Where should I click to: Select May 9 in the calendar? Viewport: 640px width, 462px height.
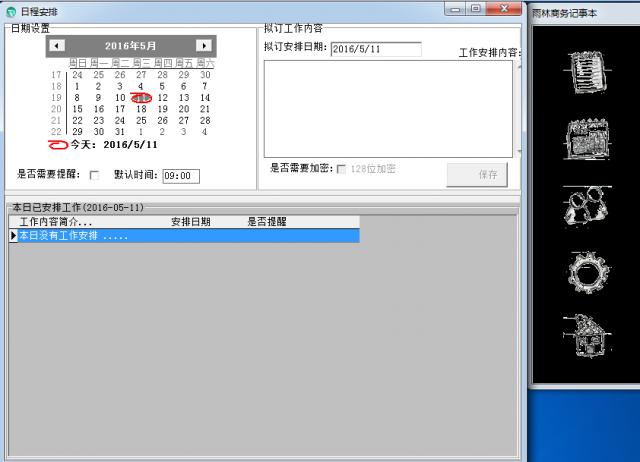coord(98,98)
